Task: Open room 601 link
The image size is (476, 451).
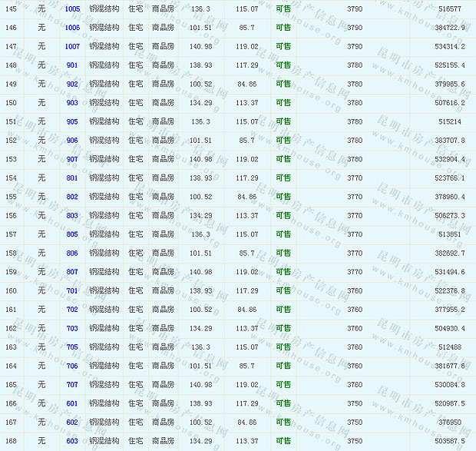Action: coord(72,403)
